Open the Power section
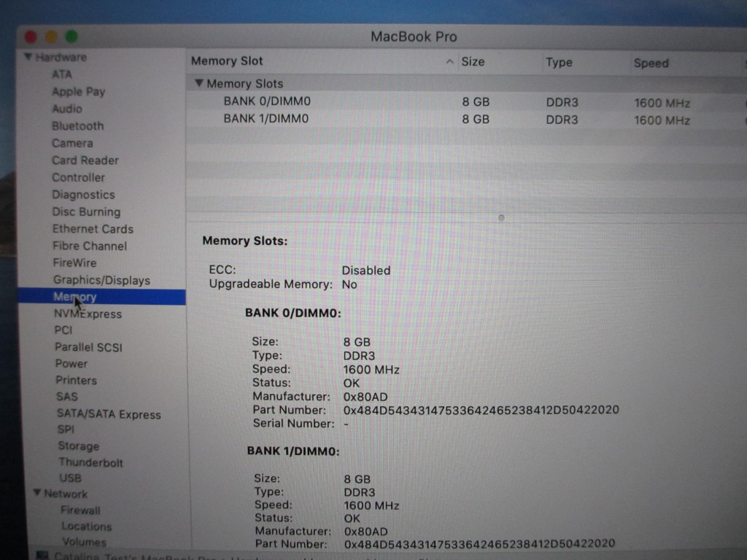The image size is (747, 560). [x=71, y=364]
